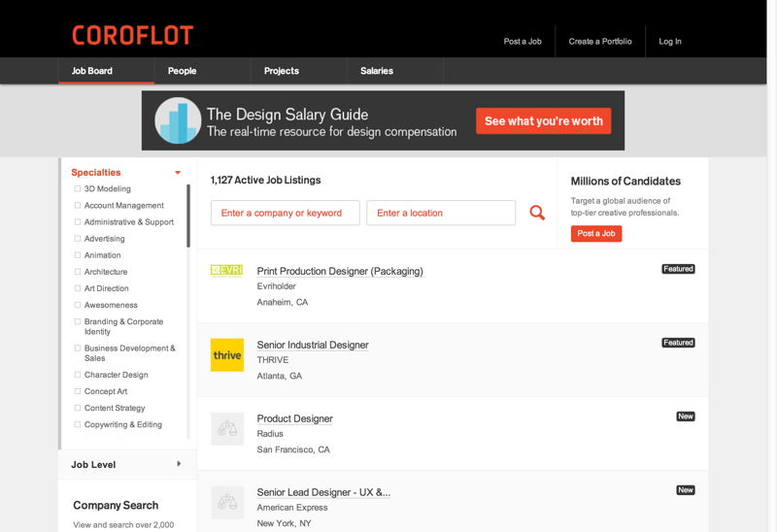The image size is (777, 532).
Task: Click the Specialties heading
Action: click(x=96, y=173)
